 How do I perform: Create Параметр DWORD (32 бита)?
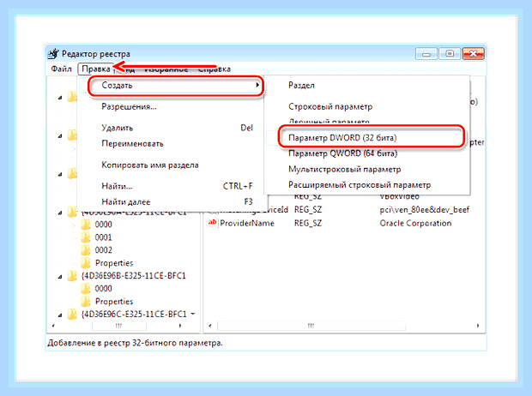[x=342, y=138]
